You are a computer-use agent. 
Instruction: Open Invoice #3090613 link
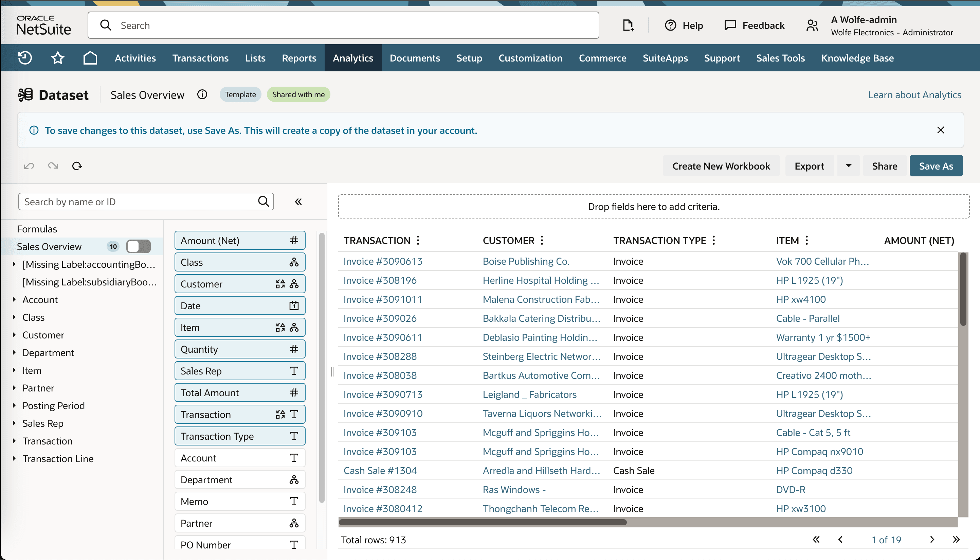point(383,261)
